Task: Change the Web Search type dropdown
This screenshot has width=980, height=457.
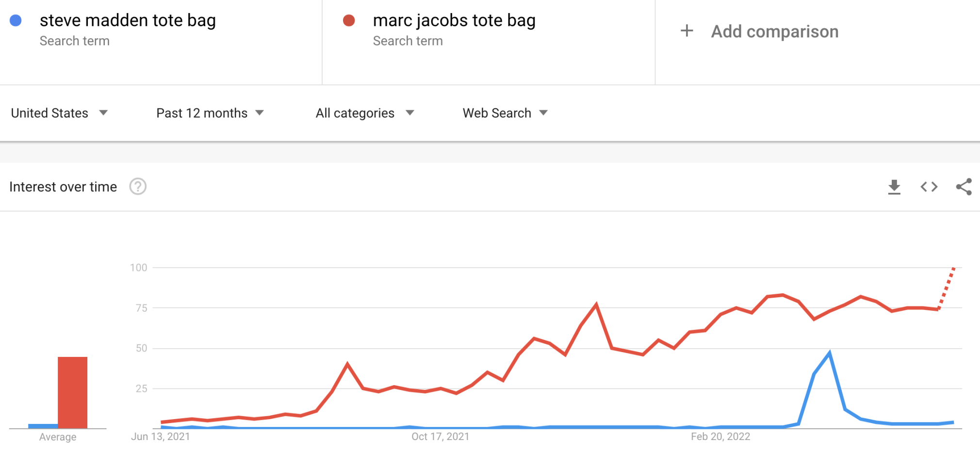Action: pyautogui.click(x=505, y=113)
